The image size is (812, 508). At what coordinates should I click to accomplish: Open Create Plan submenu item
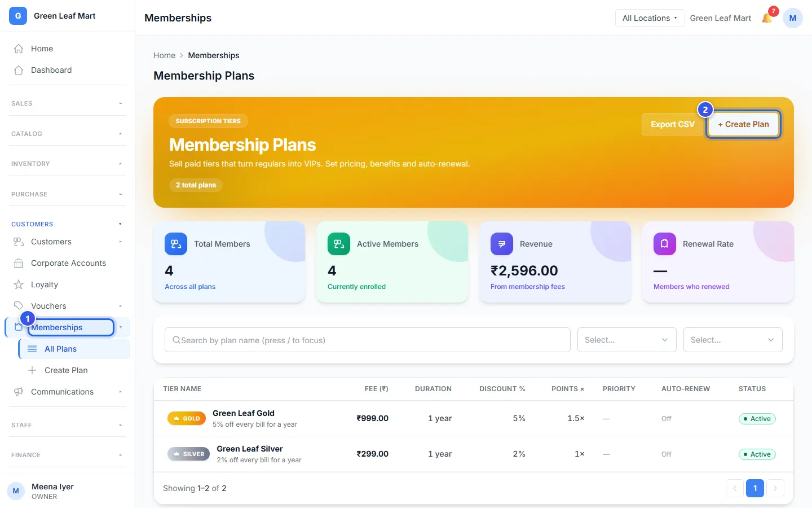pos(74,370)
